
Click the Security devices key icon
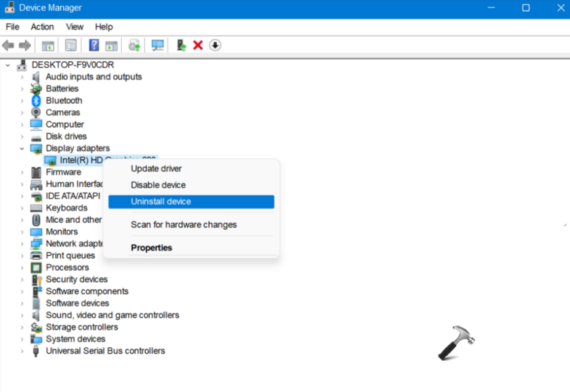coord(36,280)
